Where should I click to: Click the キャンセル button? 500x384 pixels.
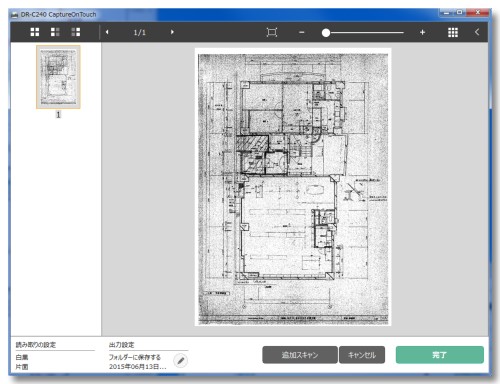[x=362, y=355]
